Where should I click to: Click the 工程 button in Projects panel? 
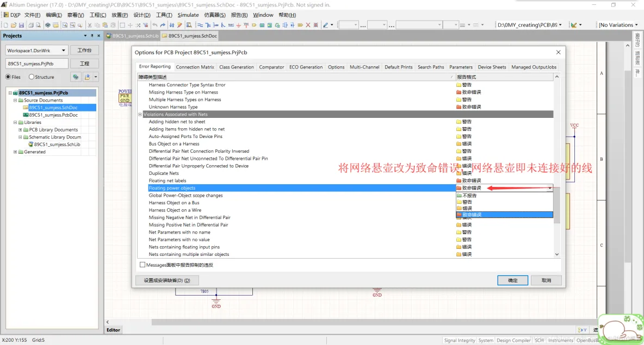coord(84,64)
